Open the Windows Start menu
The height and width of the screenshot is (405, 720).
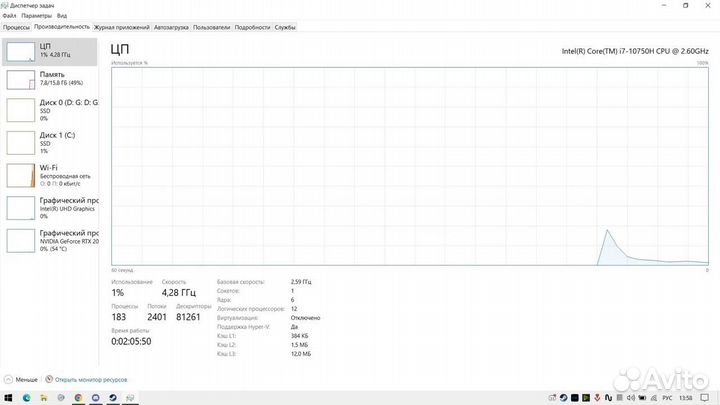(8, 398)
